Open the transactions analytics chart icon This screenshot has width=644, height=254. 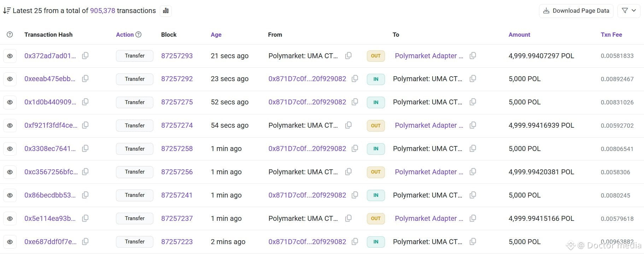click(x=166, y=11)
